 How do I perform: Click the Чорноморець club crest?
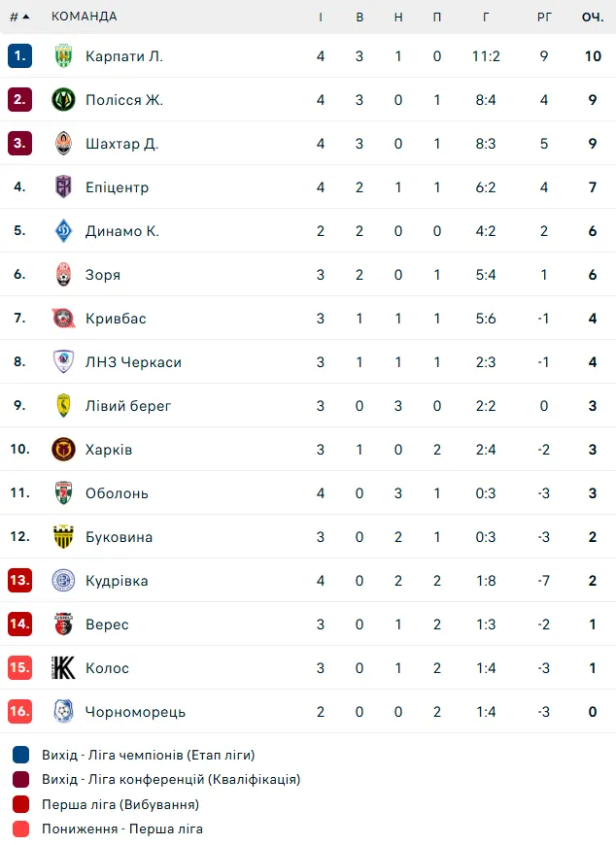[x=63, y=711]
